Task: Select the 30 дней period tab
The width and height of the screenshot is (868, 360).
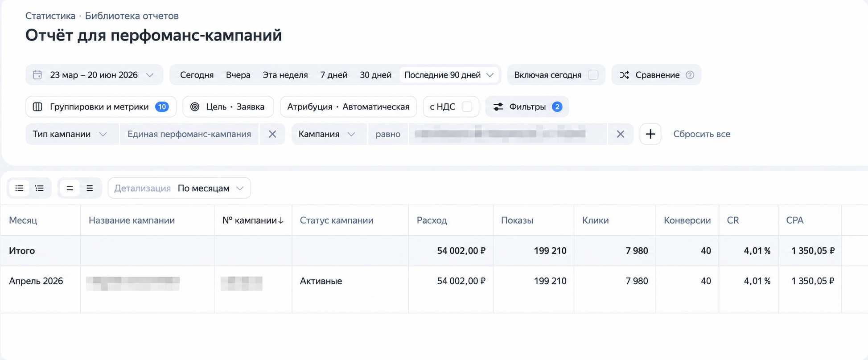Action: [x=375, y=75]
